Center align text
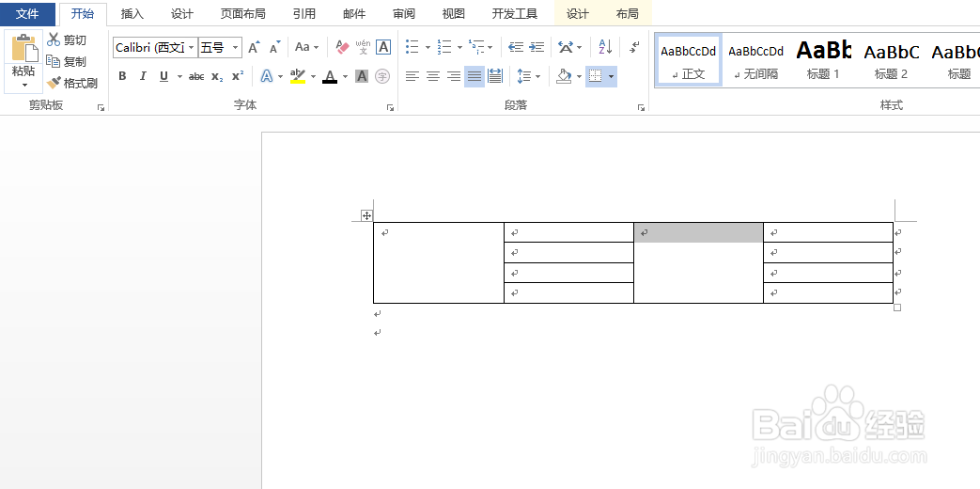Viewport: 980px width, 489px height. [x=432, y=76]
